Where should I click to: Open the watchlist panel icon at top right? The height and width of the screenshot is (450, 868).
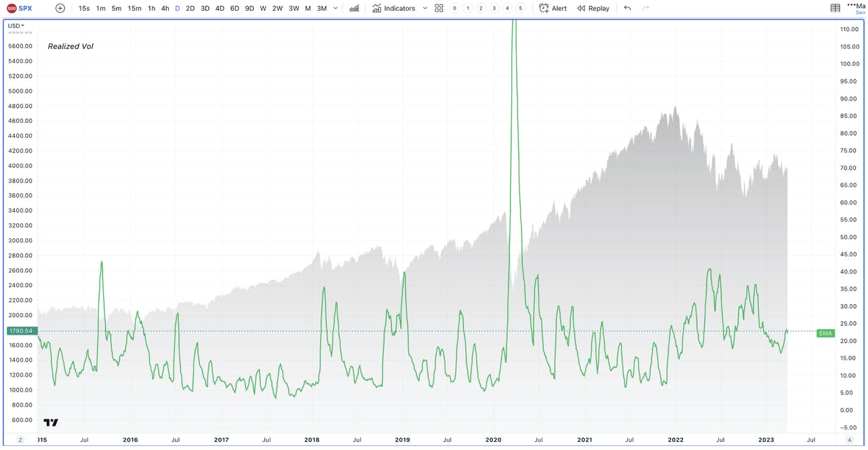pos(835,8)
